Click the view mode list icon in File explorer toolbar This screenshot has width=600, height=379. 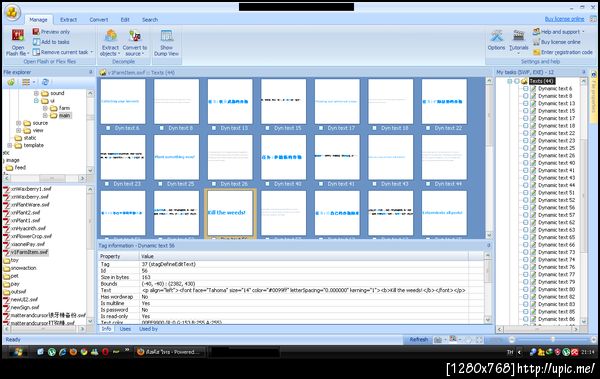coord(26,82)
